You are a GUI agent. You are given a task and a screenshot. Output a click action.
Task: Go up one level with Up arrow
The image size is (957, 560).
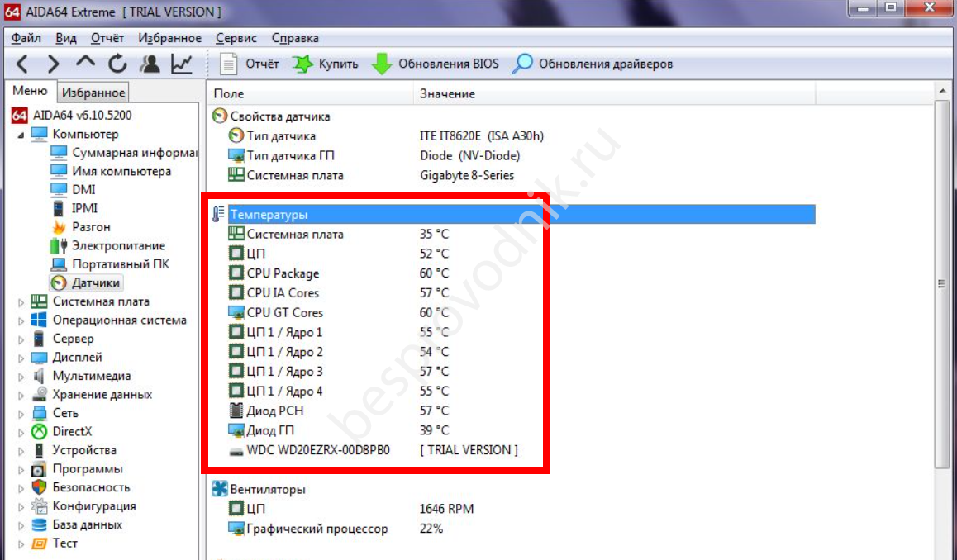tap(85, 64)
